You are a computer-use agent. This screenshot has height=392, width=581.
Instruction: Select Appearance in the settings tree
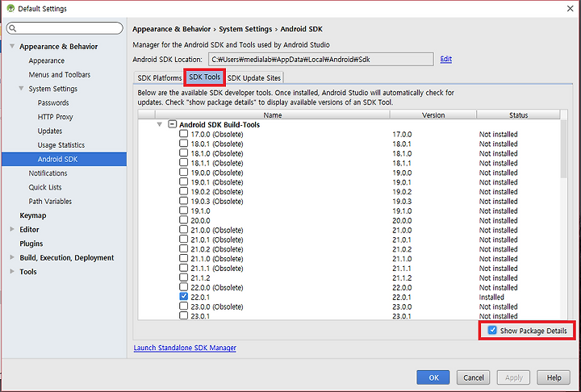[x=46, y=60]
